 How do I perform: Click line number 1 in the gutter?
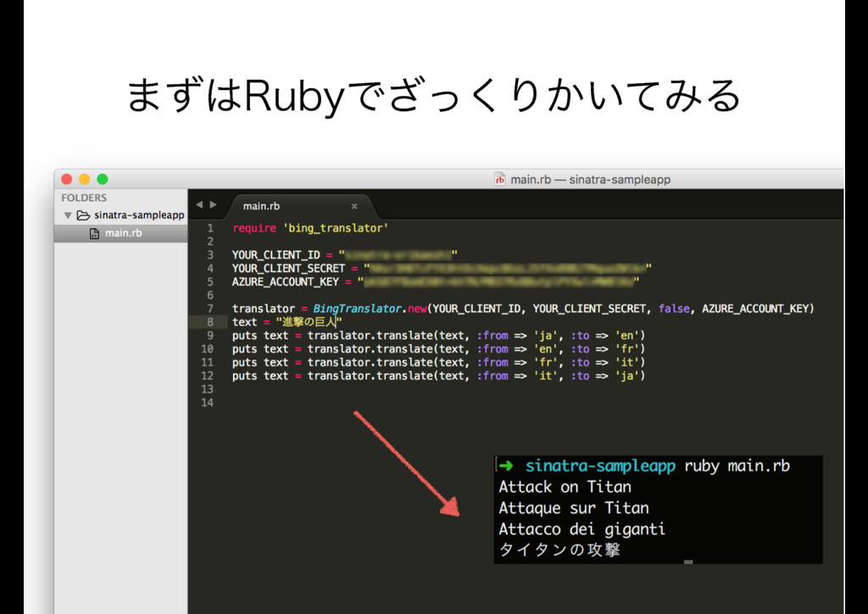[x=210, y=228]
